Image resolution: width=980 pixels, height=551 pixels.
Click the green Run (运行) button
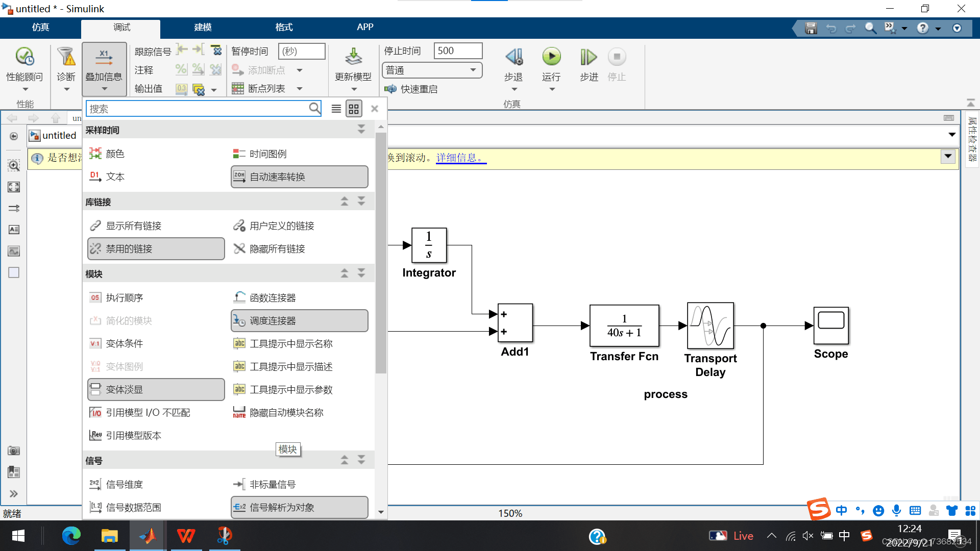[551, 57]
